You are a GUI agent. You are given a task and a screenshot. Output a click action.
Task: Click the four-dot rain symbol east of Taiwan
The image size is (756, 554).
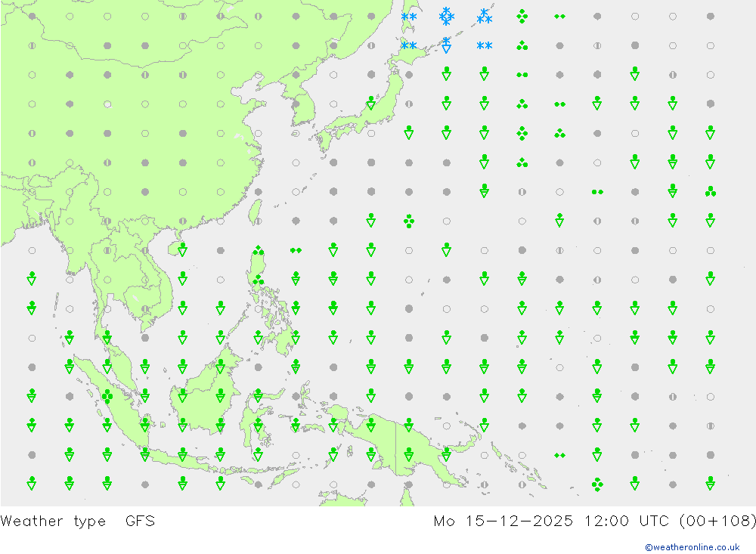click(409, 221)
